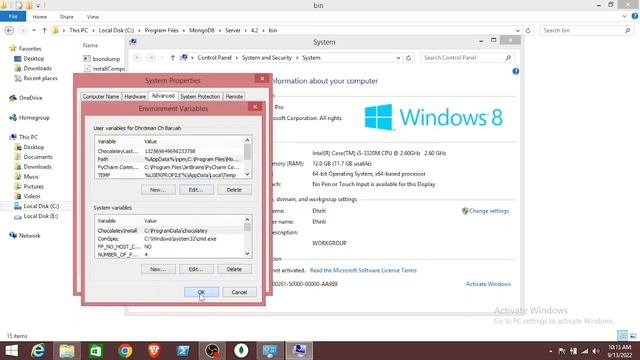The height and width of the screenshot is (360, 640).
Task: Select the ChocolateyInstall system variable
Action: point(169,231)
